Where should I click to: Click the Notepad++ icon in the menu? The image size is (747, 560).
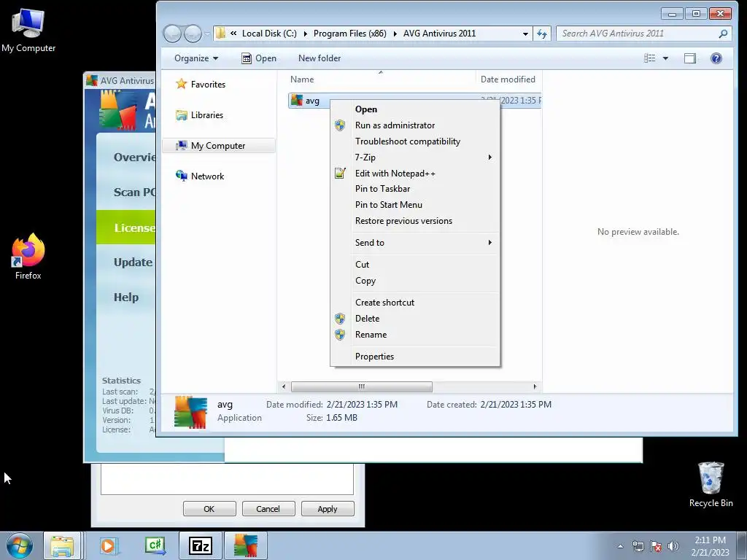coord(340,173)
